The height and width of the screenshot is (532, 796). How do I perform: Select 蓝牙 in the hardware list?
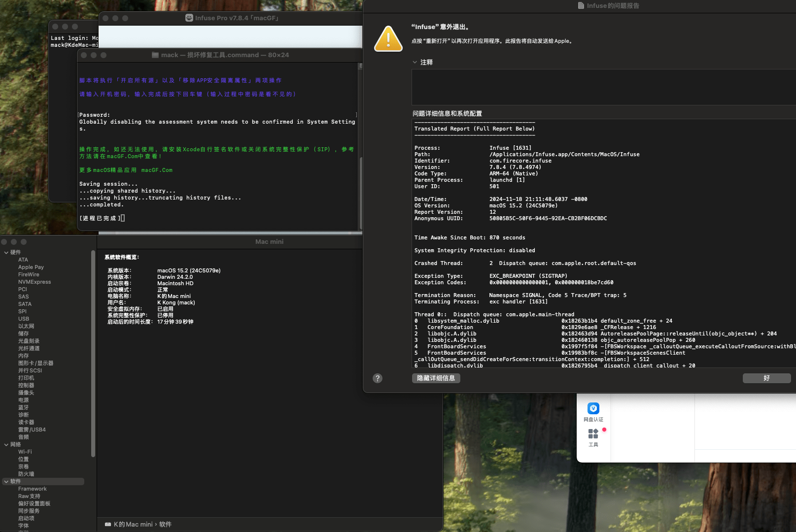coord(24,408)
